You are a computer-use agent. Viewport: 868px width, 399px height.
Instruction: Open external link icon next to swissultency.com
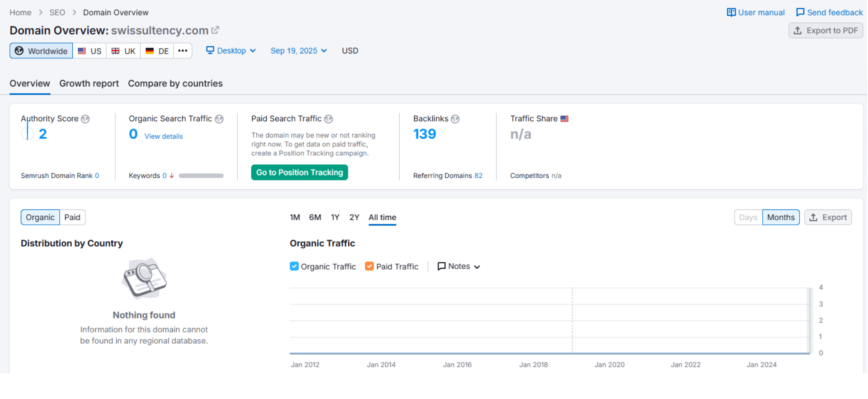pyautogui.click(x=215, y=30)
